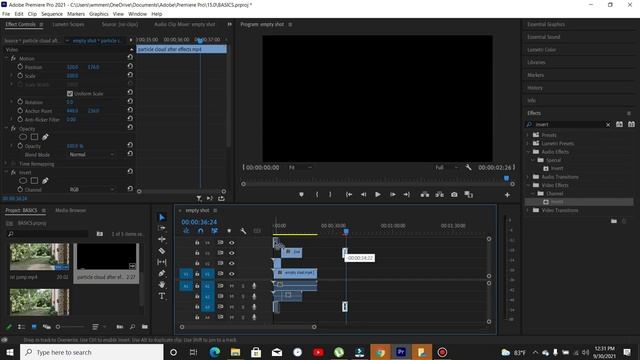Open the Sequence menu

pyautogui.click(x=52, y=14)
